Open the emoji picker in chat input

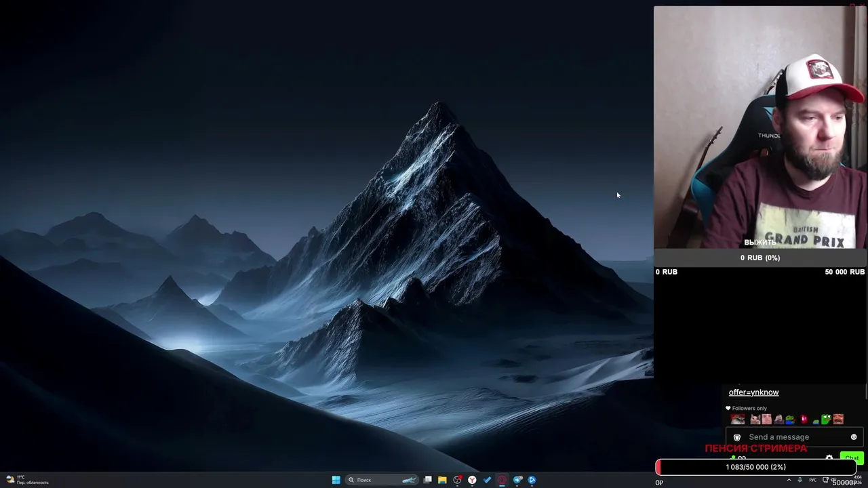[x=854, y=437]
